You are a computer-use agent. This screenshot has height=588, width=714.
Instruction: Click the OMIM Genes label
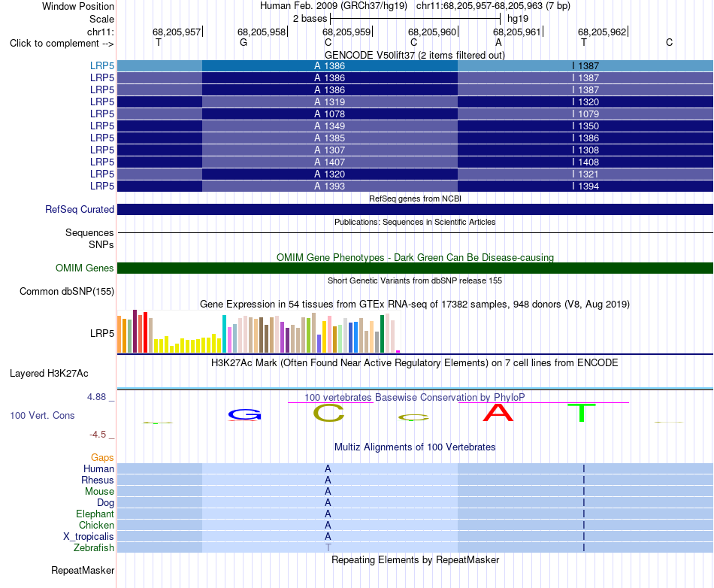pos(85,268)
